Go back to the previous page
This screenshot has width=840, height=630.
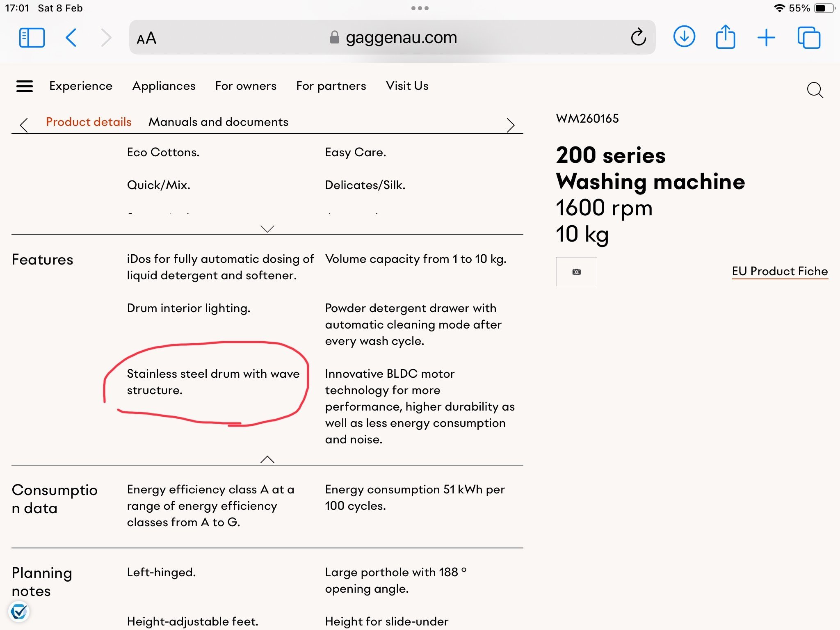(x=71, y=38)
